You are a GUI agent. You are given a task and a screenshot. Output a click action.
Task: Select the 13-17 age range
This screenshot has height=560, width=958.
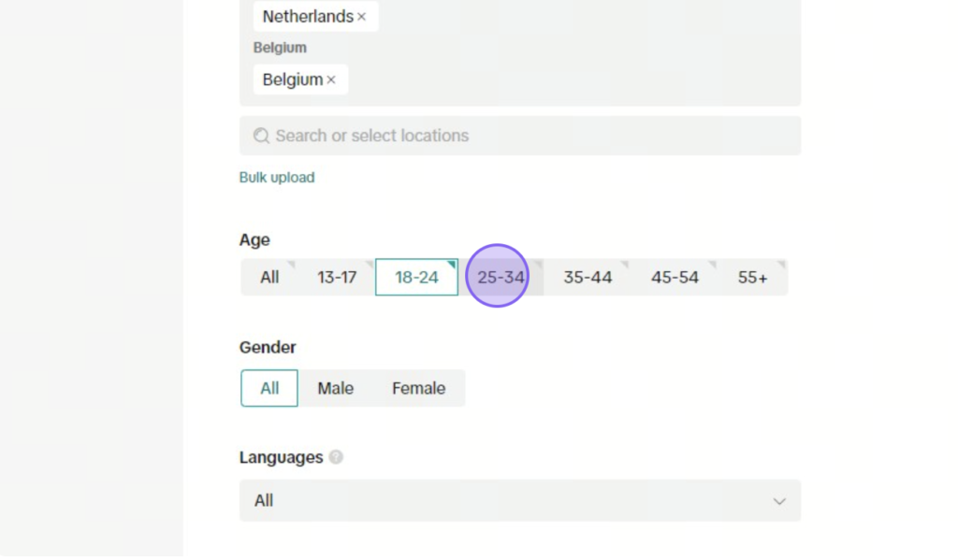pos(337,278)
